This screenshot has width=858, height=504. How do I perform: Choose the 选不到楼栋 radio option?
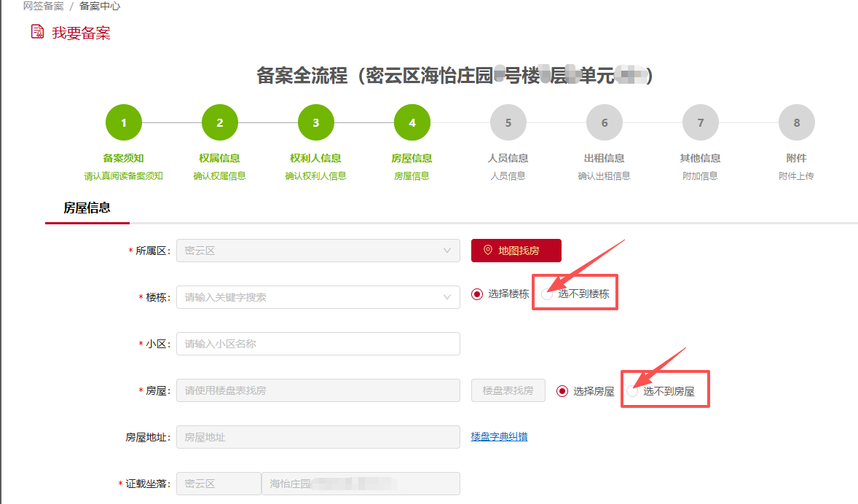pos(547,294)
